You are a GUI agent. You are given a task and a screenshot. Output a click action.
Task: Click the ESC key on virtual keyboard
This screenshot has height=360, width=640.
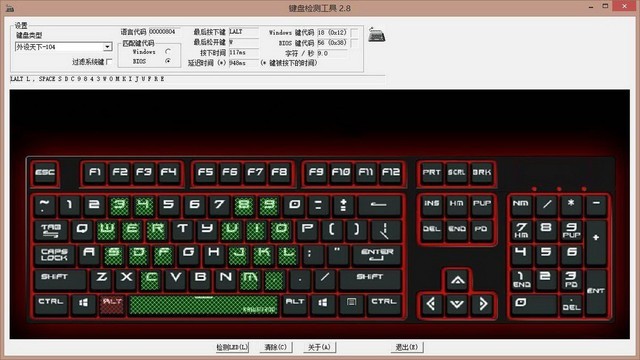[45, 173]
